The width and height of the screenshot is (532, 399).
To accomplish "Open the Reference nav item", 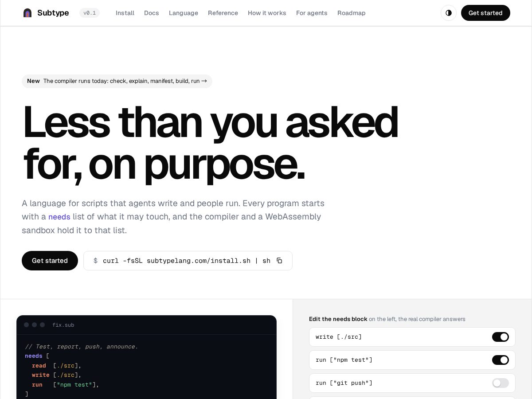I will 223,13.
